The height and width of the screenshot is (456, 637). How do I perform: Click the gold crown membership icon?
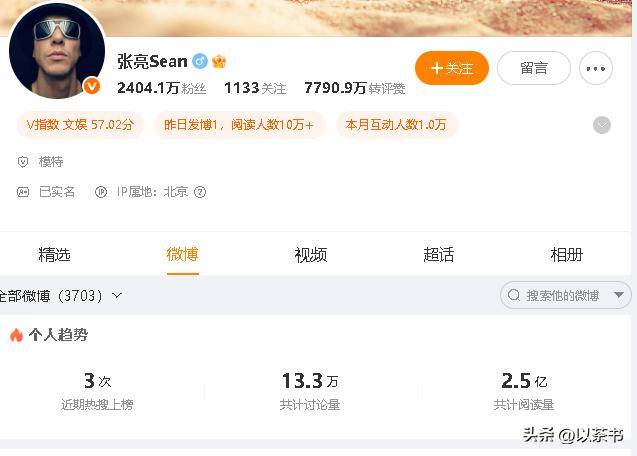click(x=219, y=61)
